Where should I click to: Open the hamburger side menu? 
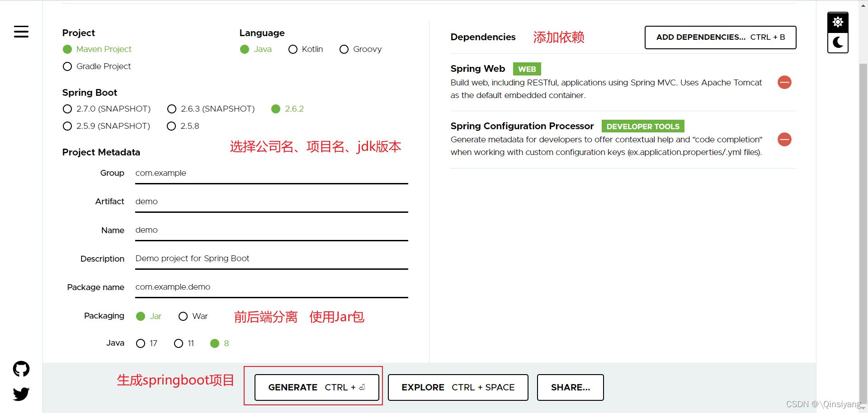coord(21,32)
